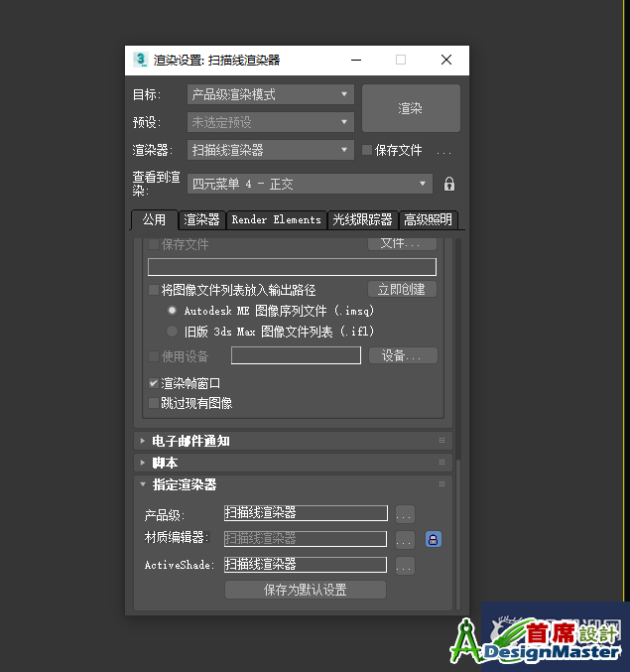Image resolution: width=630 pixels, height=672 pixels.
Task: Open the 目标 产品级渲染模式 dropdown
Action: coord(270,95)
